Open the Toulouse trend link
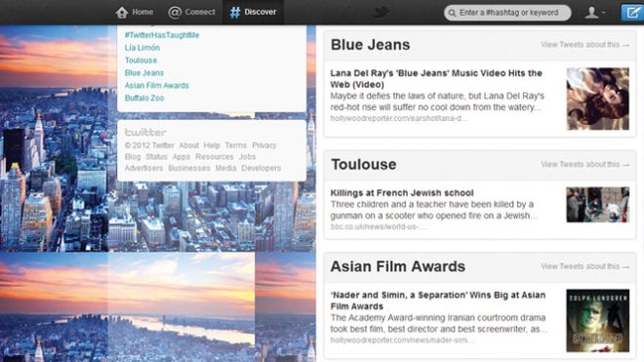 coord(141,60)
